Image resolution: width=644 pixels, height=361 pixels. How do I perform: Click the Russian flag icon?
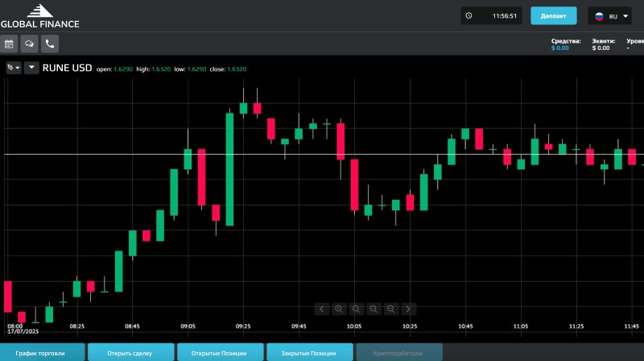tap(599, 16)
